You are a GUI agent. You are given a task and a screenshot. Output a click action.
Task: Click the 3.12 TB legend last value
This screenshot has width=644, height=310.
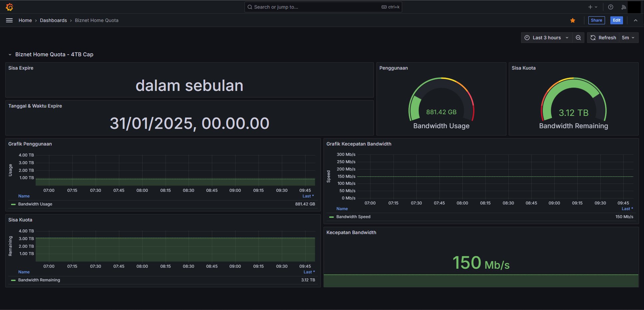[x=308, y=280]
